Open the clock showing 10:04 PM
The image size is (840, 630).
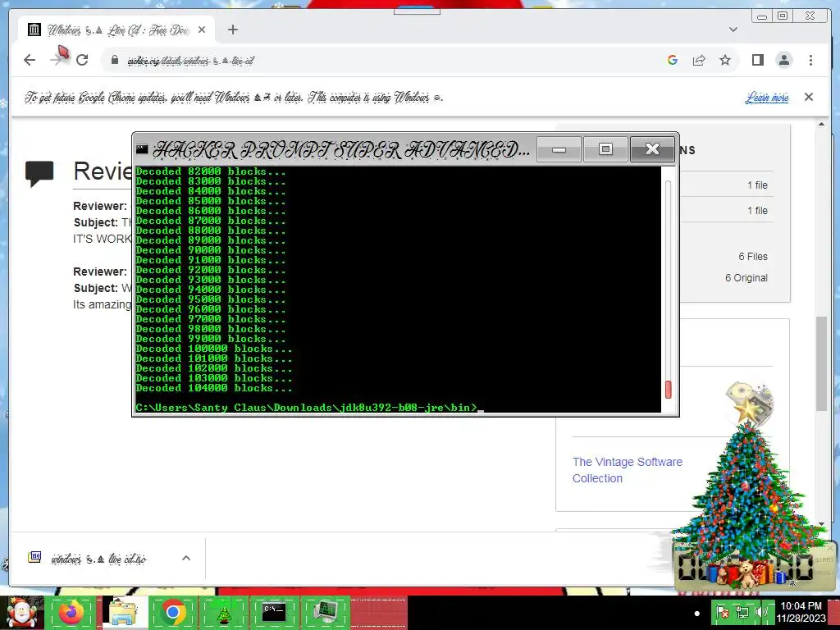pos(801,612)
